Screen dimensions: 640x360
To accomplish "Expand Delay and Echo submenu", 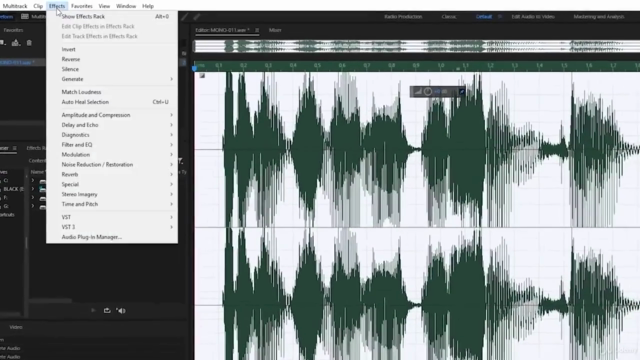I will (112, 125).
